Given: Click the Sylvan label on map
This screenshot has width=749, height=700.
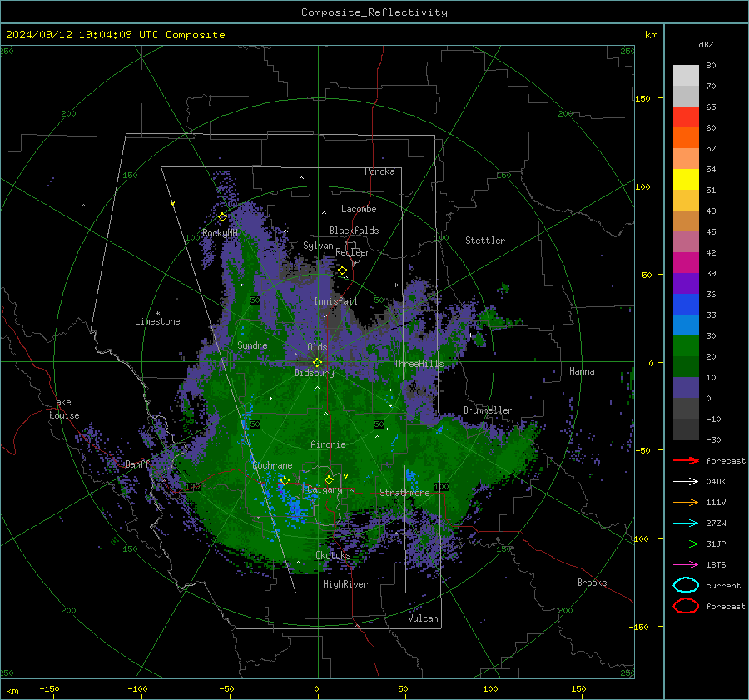Looking at the screenshot, I should 318,246.
